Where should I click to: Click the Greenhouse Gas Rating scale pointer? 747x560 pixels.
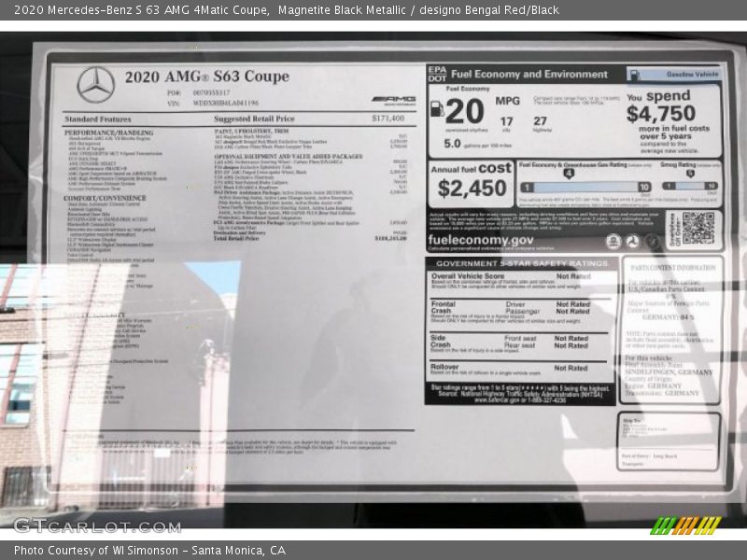pyautogui.click(x=569, y=173)
